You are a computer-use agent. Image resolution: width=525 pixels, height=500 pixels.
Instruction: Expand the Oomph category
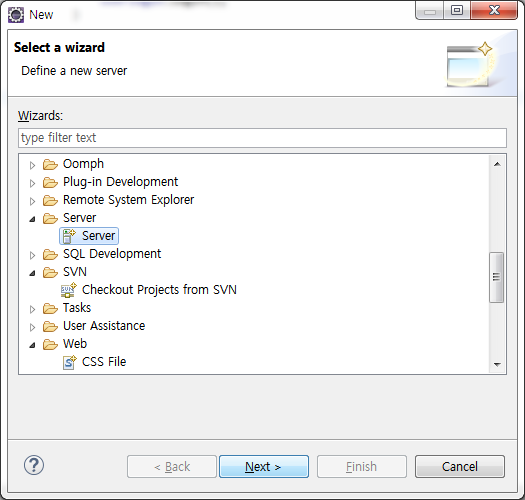point(32,165)
